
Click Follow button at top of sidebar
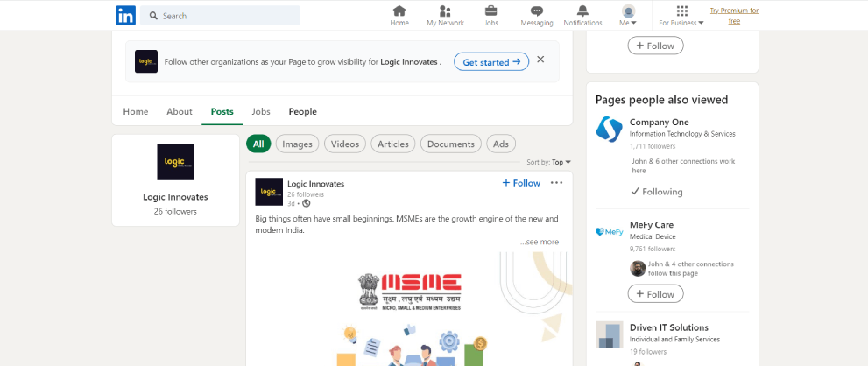point(655,46)
